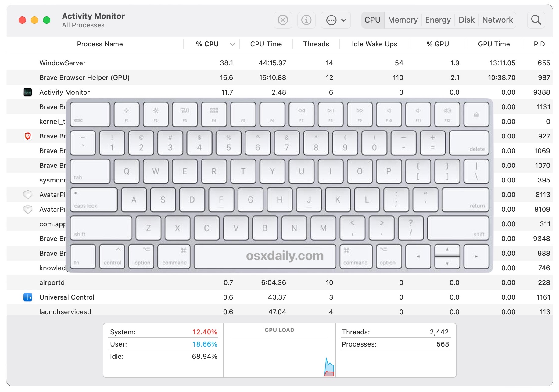Click the Brave lion icon in process list
Screen dimensions: 559x392
pyautogui.click(x=28, y=136)
